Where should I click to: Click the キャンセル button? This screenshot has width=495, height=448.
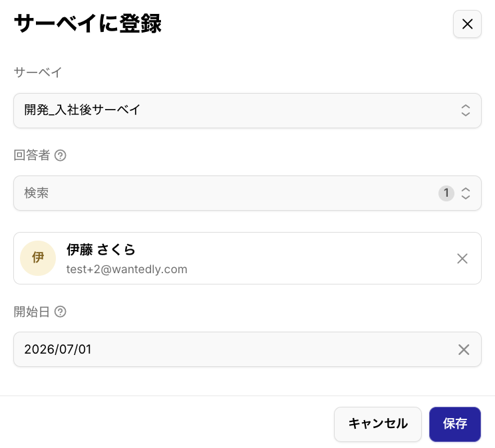click(377, 424)
